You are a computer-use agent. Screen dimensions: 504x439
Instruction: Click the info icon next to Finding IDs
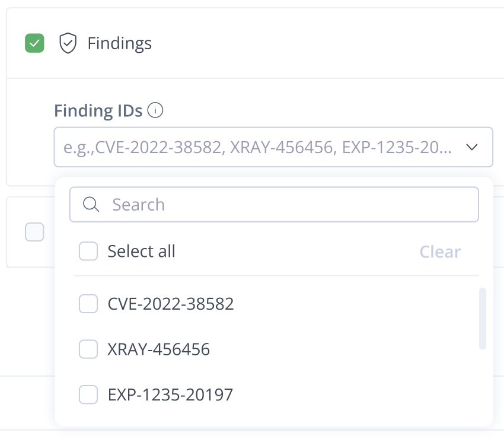[x=155, y=110]
